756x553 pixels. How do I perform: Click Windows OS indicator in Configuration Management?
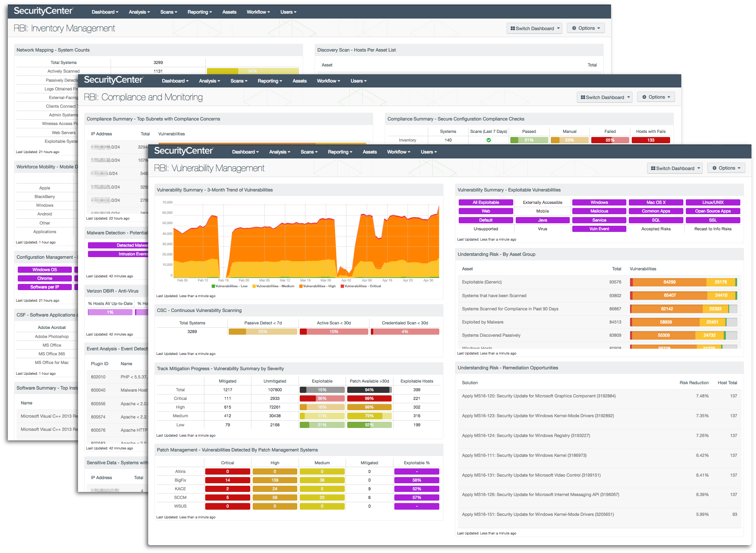point(45,270)
